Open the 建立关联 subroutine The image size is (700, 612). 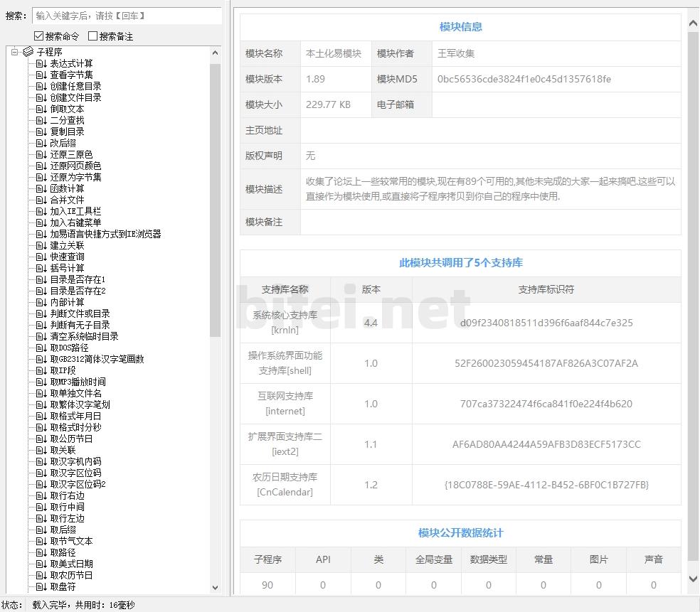[67, 245]
